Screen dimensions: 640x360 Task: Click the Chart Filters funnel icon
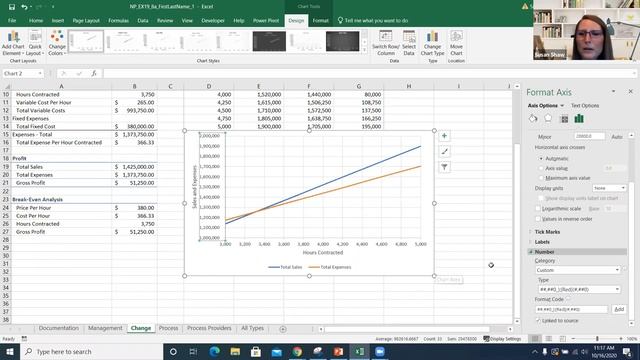[444, 167]
